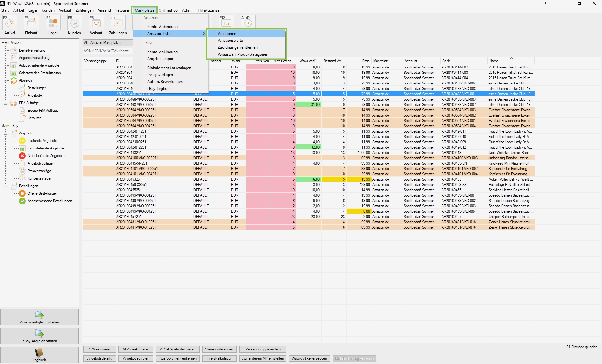The width and height of the screenshot is (602, 364).
Task: Open Laufende Angebote yellow icon
Action: 22,141
